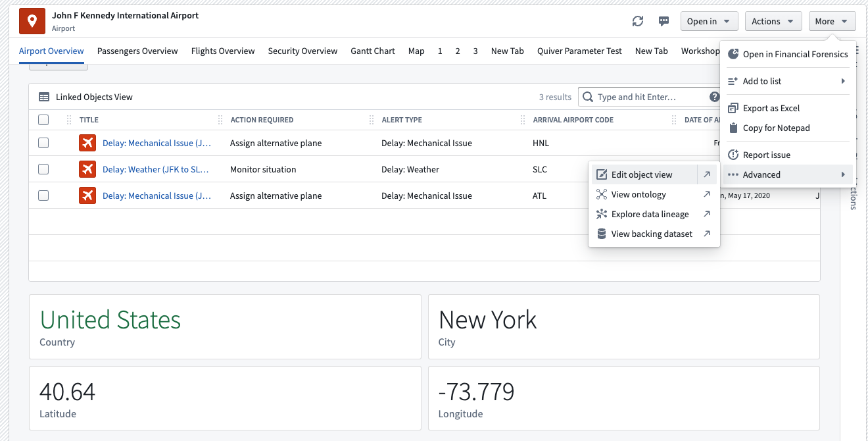Viewport: 868px width, 441px height.
Task: Click the airplane icon in the ATL row
Action: click(87, 195)
